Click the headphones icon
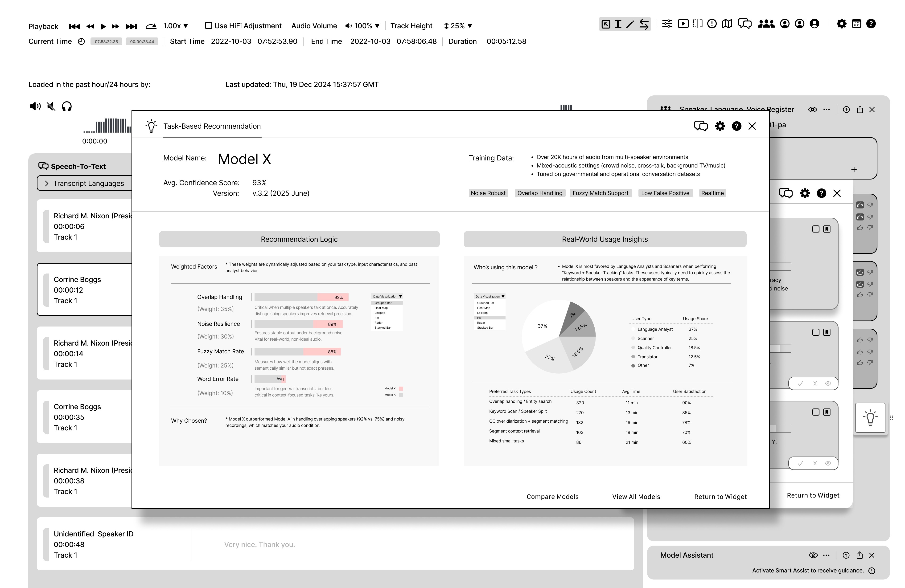 [67, 106]
